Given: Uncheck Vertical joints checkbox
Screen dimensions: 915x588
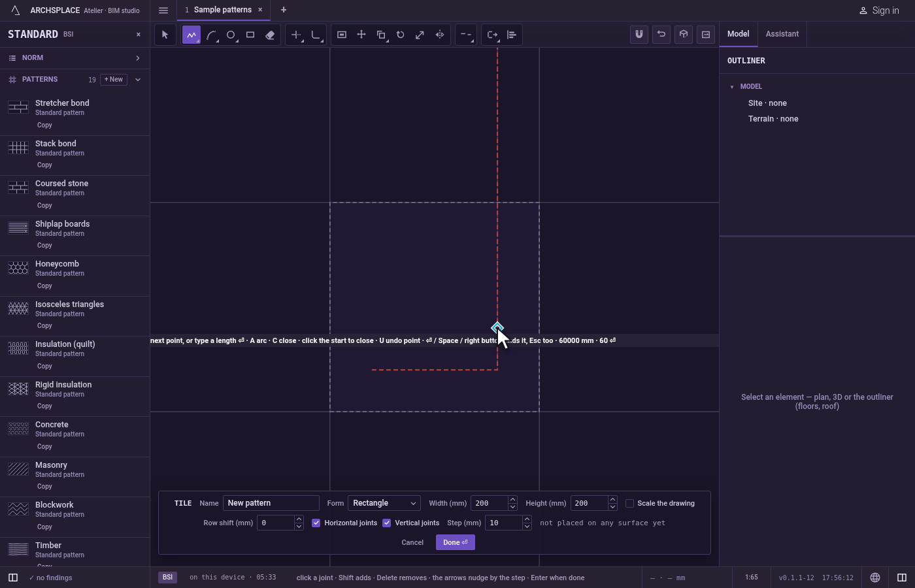Looking at the screenshot, I should click(387, 523).
